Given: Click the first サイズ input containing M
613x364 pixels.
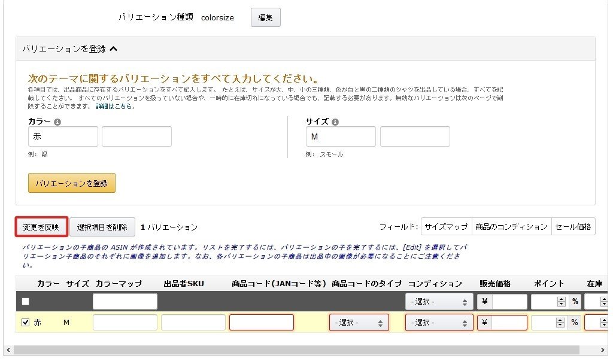Looking at the screenshot, I should tap(341, 136).
